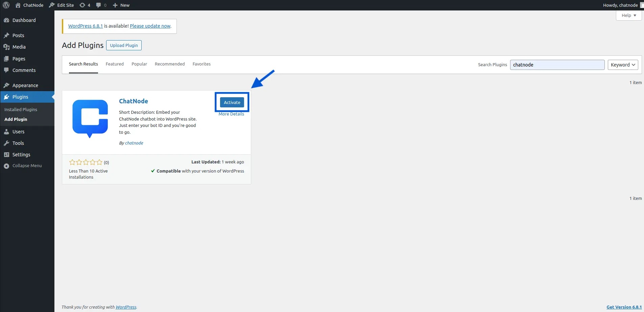Open chatnode author link
Viewport: 644px width, 312px height.
tap(134, 143)
